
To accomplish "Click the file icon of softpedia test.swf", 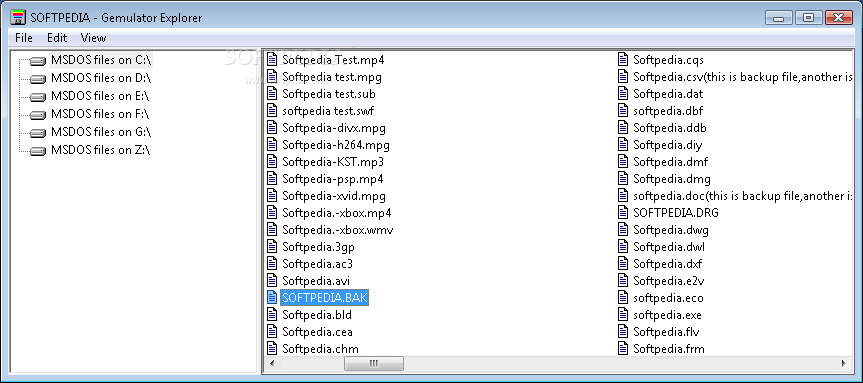I will 272,110.
